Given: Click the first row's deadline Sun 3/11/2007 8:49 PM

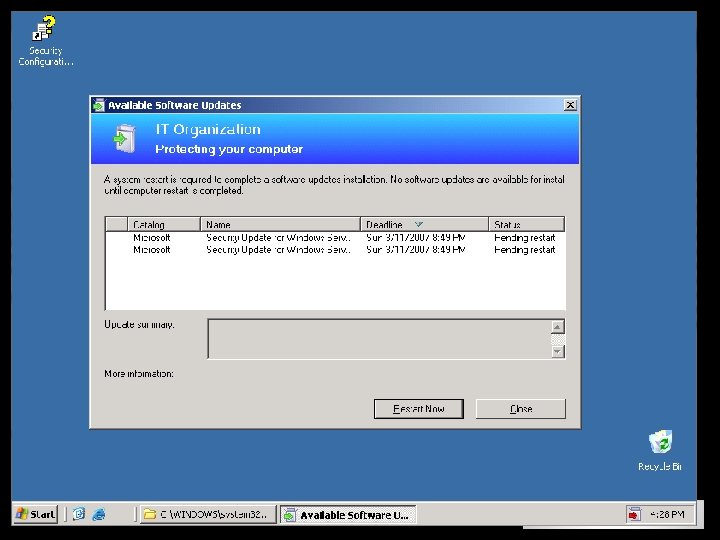Looking at the screenshot, I should pos(416,237).
